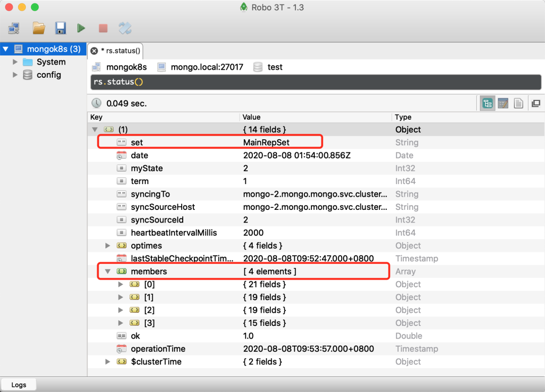545x392 pixels.
Task: Click the members array icon
Action: [121, 271]
